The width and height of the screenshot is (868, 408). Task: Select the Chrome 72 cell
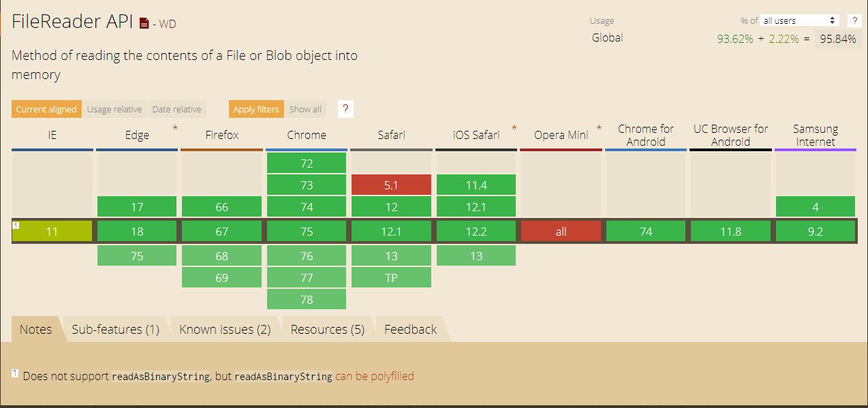[307, 163]
